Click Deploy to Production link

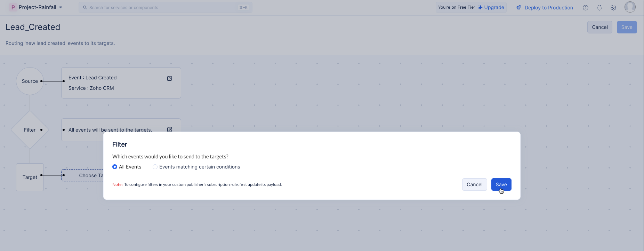tap(549, 8)
